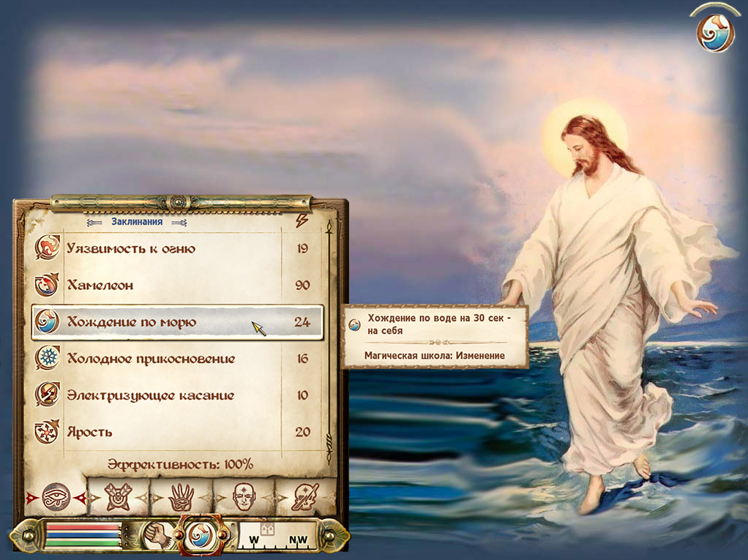Select the spell named Хамелеон

pyautogui.click(x=177, y=285)
